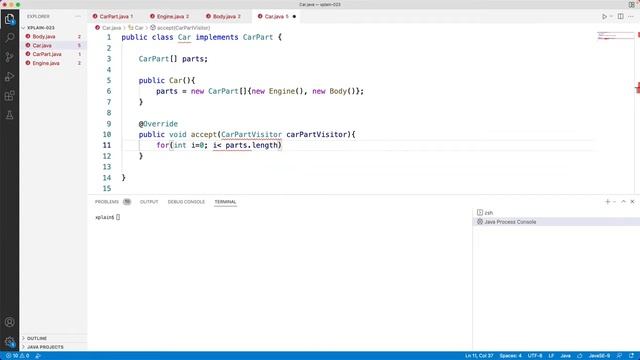Viewport: 640px width, 360px height.
Task: Open the Run and Debug view
Action: [9, 77]
